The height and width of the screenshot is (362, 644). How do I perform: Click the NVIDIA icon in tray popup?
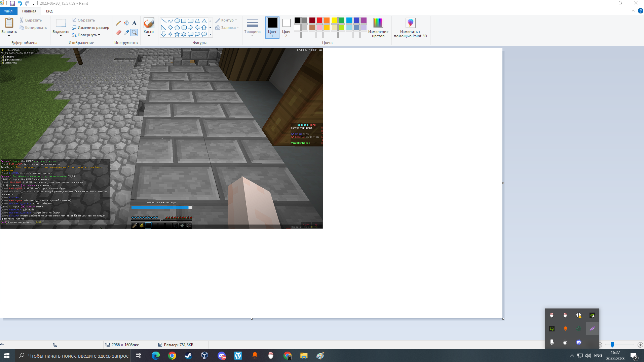(592, 315)
